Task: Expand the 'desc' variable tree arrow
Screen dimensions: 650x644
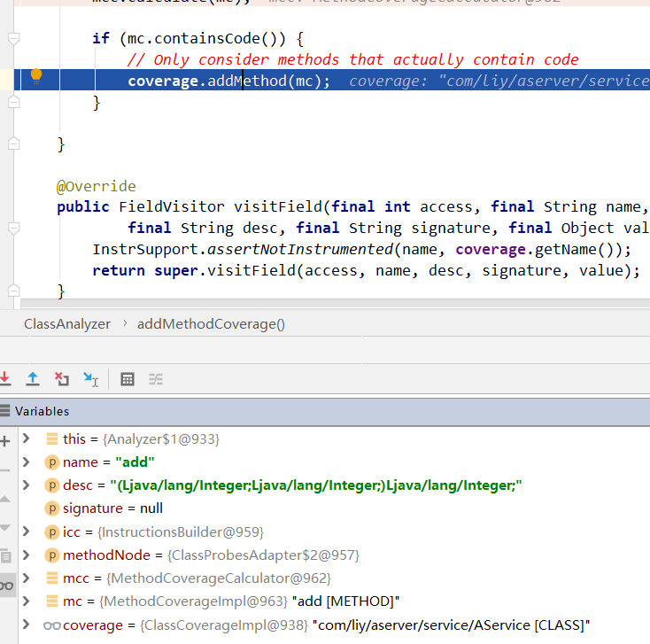Action: pos(27,485)
